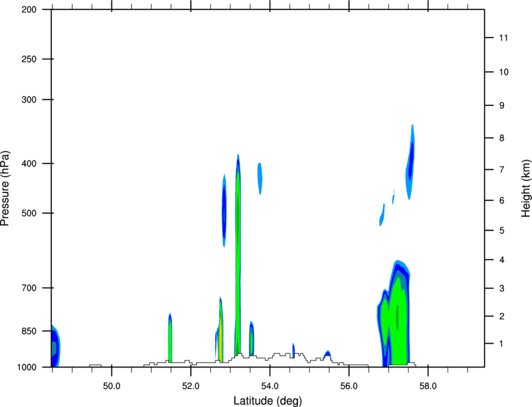Screen dimensions: 532x407
Task: Click the 4 km height label
Action: [x=502, y=260]
